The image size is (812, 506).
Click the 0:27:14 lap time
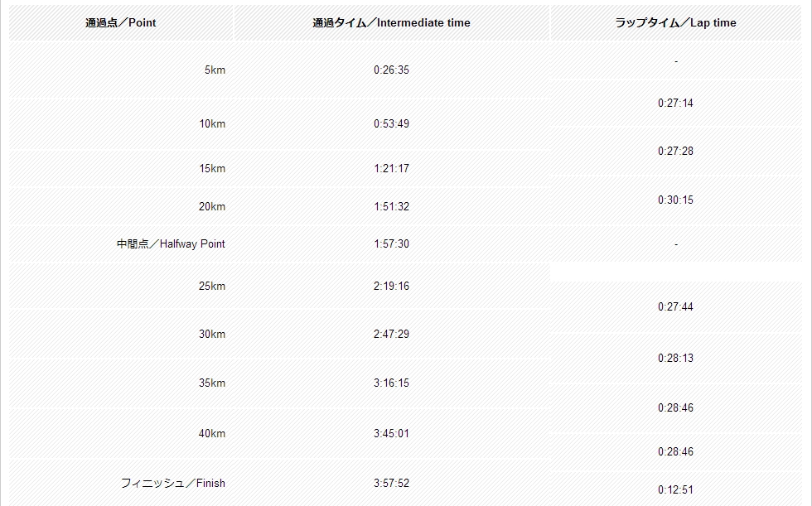[675, 104]
